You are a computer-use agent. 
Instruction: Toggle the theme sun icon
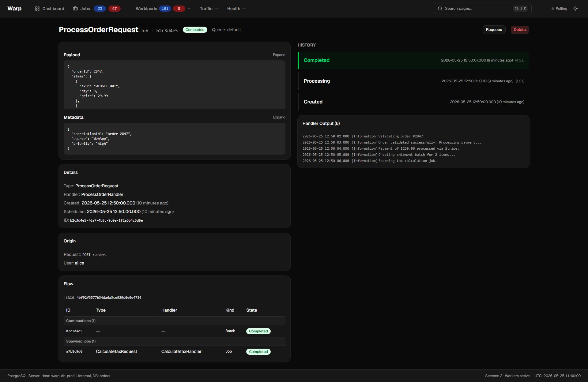click(x=576, y=9)
